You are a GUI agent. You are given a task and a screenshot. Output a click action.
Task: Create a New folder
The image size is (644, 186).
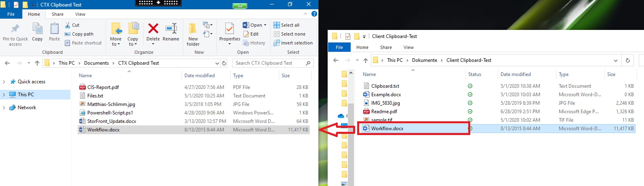pos(193,35)
